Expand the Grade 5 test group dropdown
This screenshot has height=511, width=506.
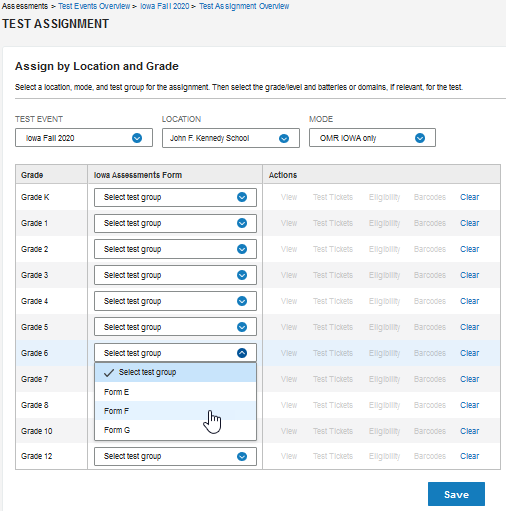175,327
